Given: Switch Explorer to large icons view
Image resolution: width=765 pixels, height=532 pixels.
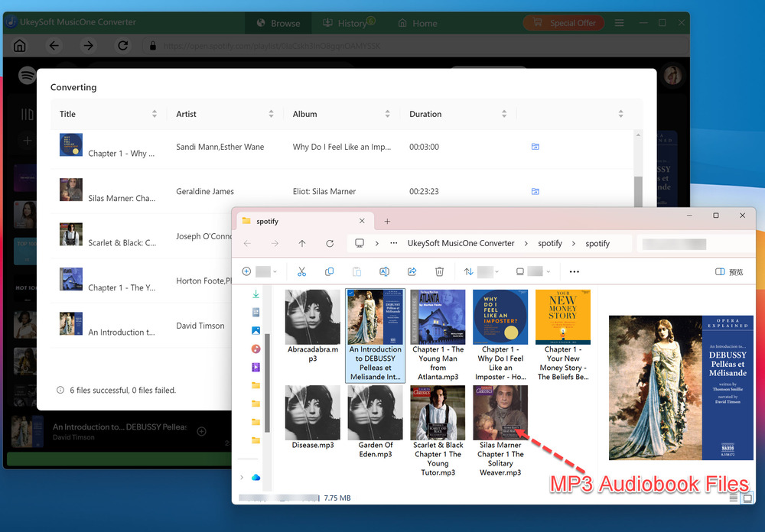Looking at the screenshot, I should coord(747,498).
